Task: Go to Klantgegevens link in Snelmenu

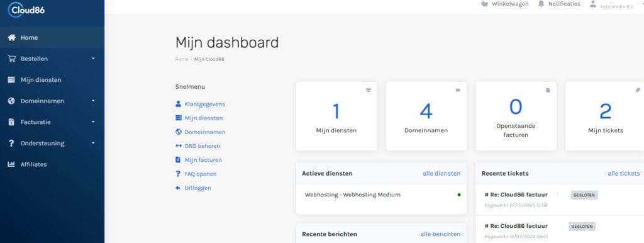Action: coord(204,104)
